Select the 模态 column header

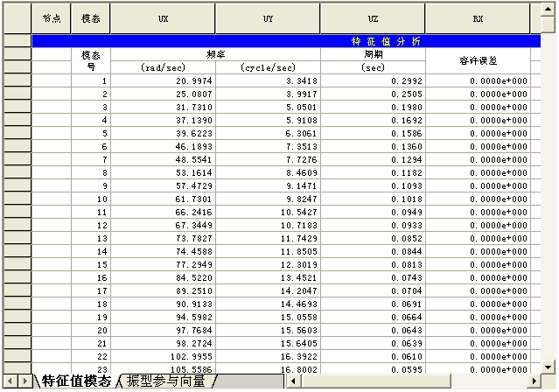[91, 19]
